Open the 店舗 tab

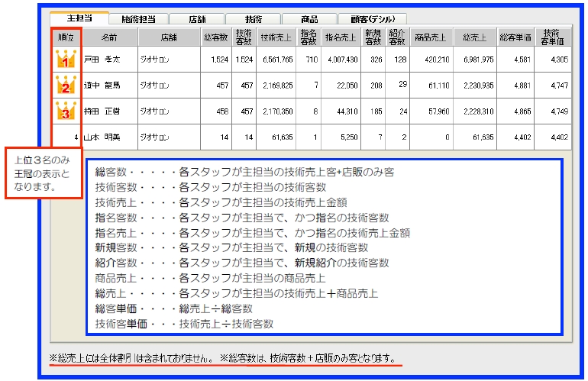pyautogui.click(x=195, y=18)
